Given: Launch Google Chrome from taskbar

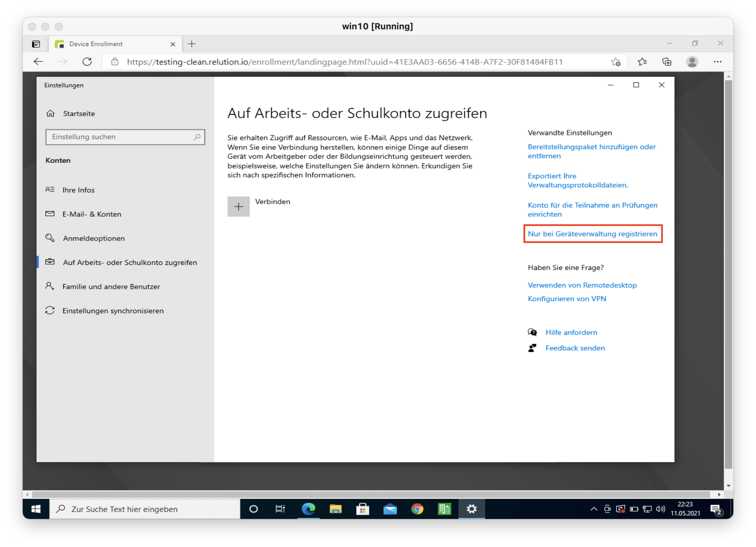Looking at the screenshot, I should point(417,509).
